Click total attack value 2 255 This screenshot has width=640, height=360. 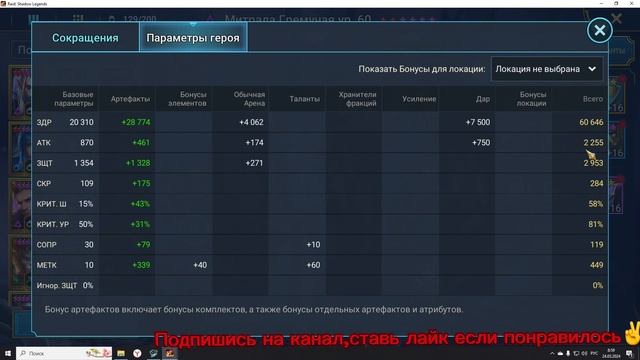593,142
